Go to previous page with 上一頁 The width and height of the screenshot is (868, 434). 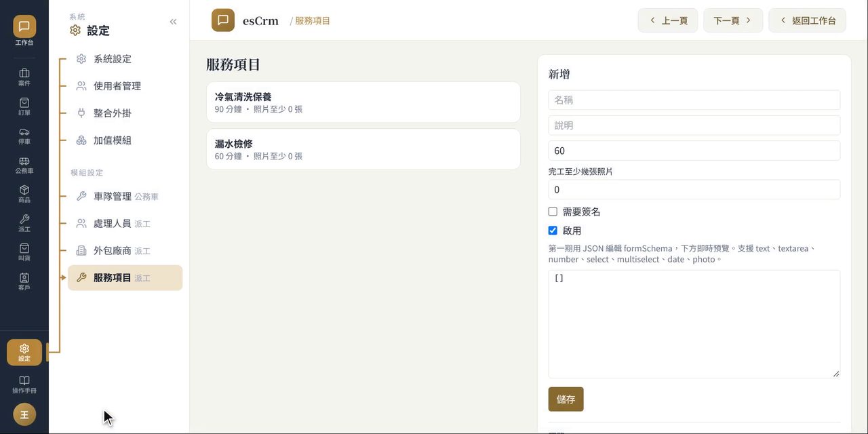point(668,20)
